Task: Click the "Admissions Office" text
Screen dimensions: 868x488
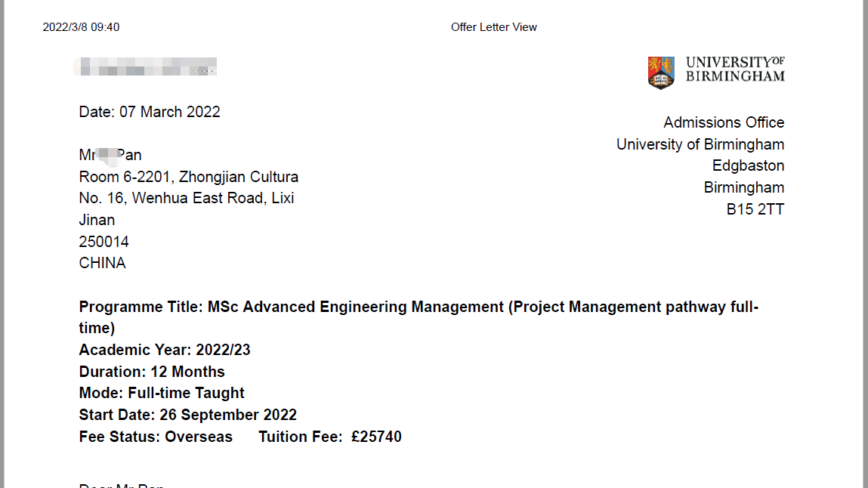Action: (x=724, y=122)
